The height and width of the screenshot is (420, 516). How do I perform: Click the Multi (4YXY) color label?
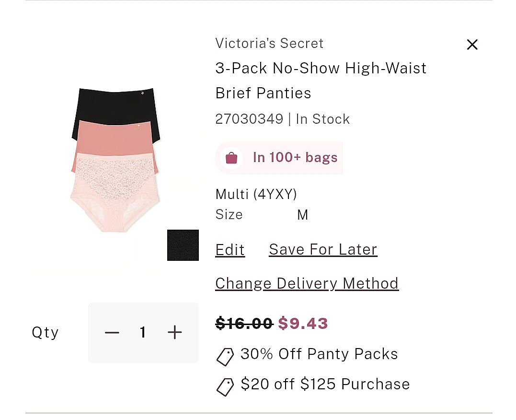pos(256,194)
